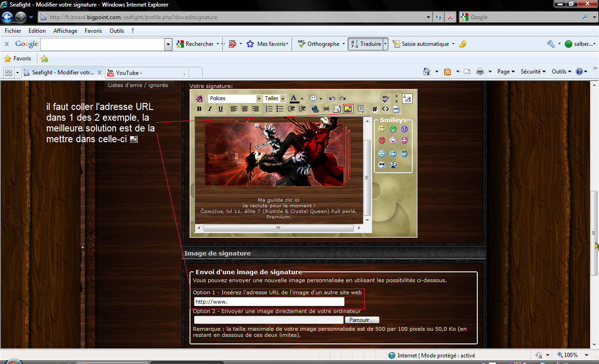Click the Parcourir... browse button
Image resolution: width=599 pixels, height=364 pixels.
362,320
